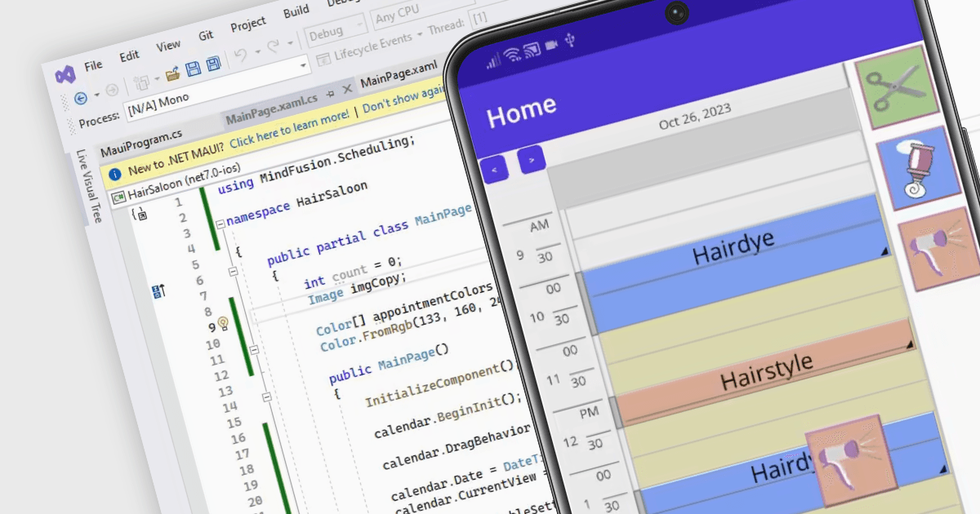980x514 pixels.
Task: Open the Project menu
Action: (248, 25)
